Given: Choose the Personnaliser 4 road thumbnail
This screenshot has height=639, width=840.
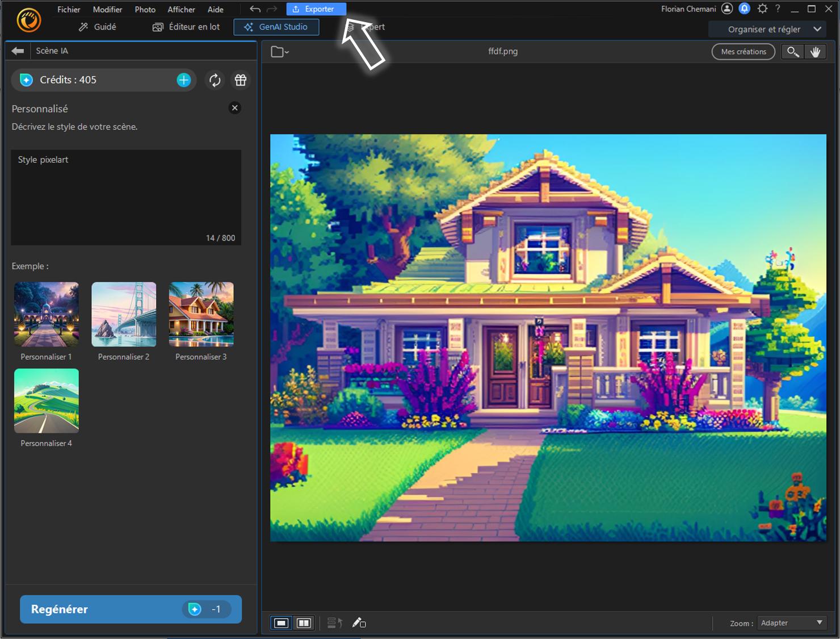Looking at the screenshot, I should (x=47, y=401).
